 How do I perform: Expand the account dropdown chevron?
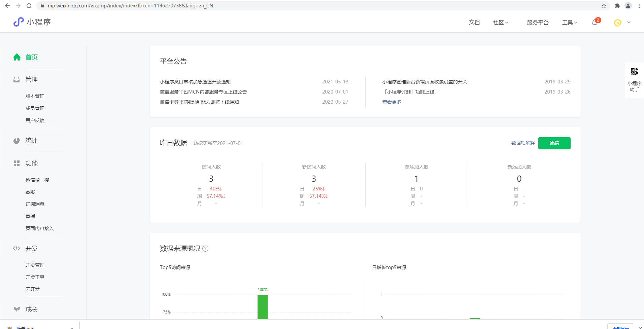[629, 23]
